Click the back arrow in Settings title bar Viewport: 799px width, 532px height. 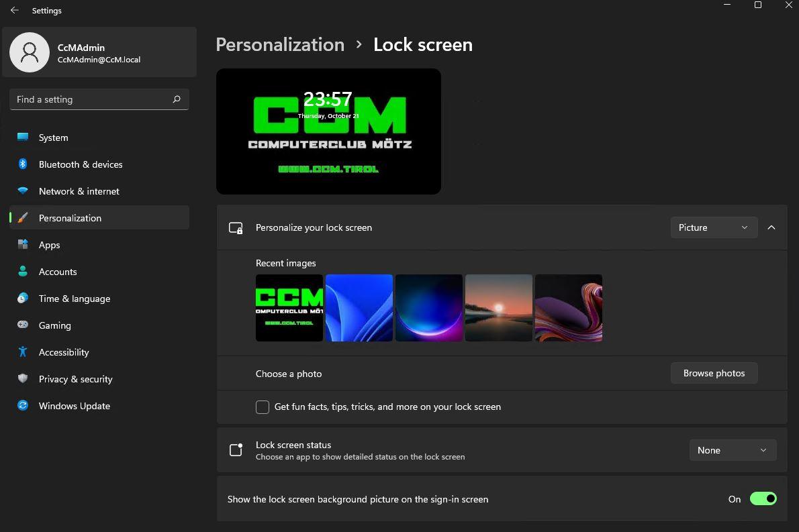tap(14, 10)
